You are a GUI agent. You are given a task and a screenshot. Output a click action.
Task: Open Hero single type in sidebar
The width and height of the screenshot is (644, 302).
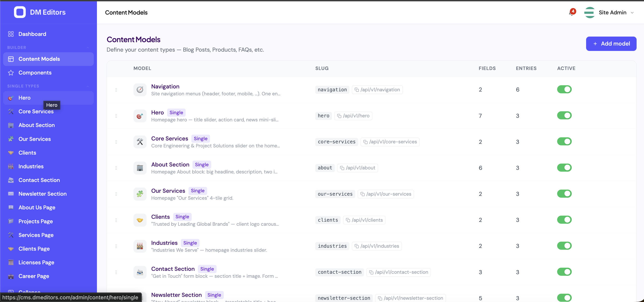tap(48, 98)
